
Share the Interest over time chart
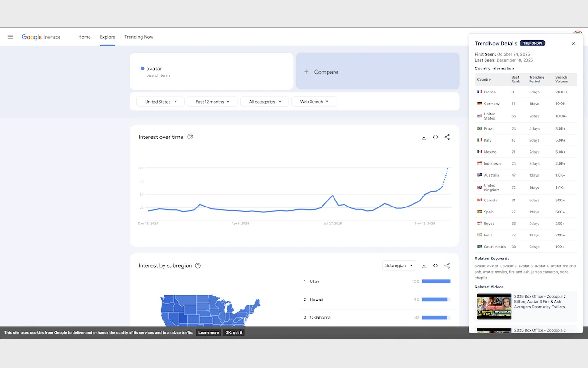(447, 137)
